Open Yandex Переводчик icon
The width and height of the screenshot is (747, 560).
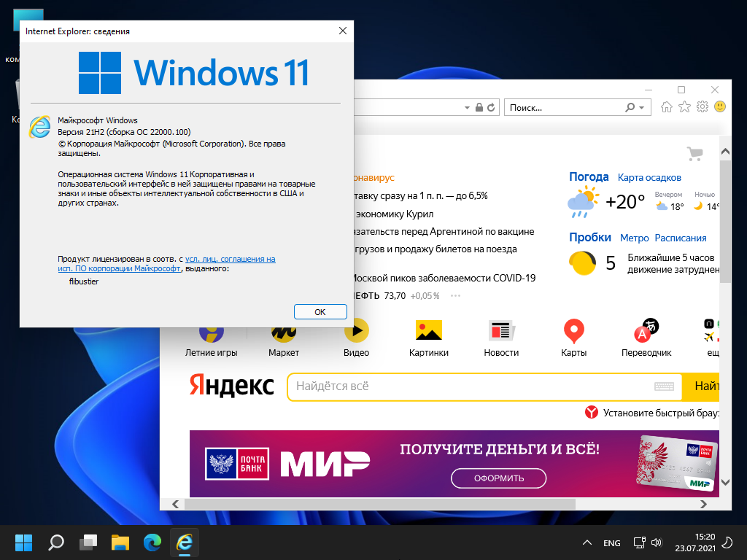click(x=646, y=332)
